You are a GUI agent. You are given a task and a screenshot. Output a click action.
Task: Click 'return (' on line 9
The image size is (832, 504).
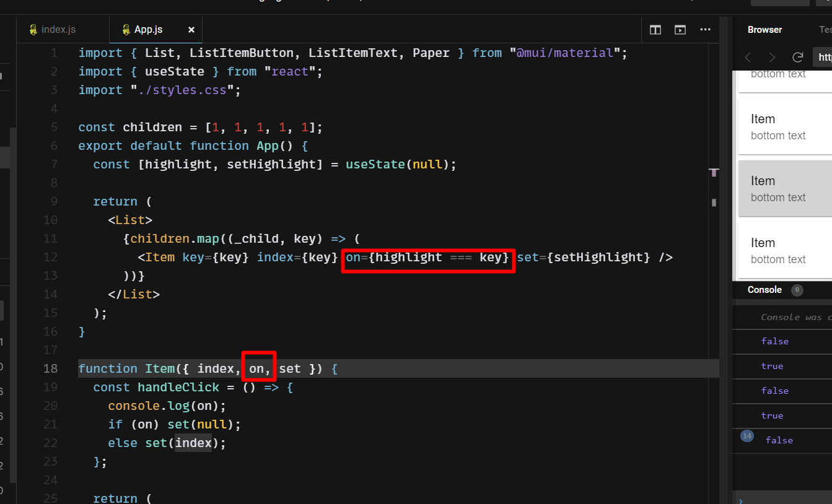point(123,201)
